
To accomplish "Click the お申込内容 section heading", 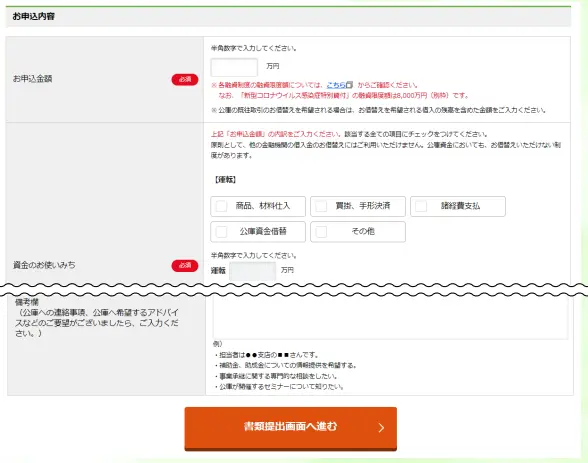I will (33, 16).
